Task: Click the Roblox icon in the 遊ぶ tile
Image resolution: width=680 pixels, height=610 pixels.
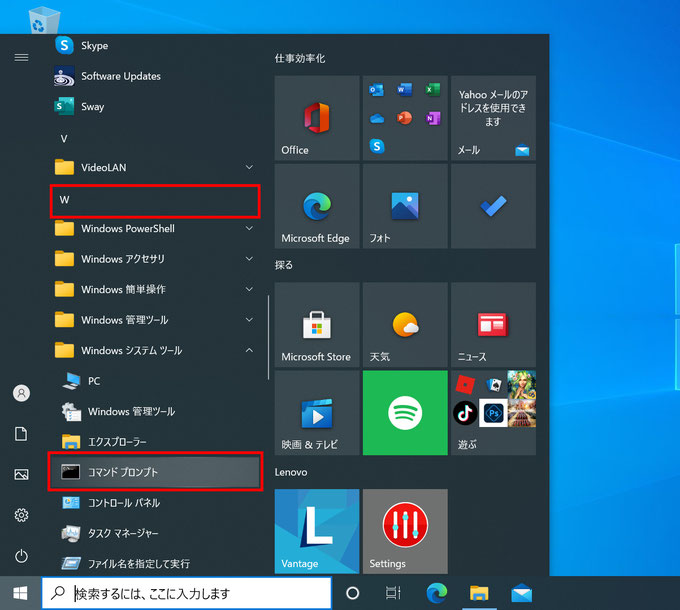Action: click(465, 385)
